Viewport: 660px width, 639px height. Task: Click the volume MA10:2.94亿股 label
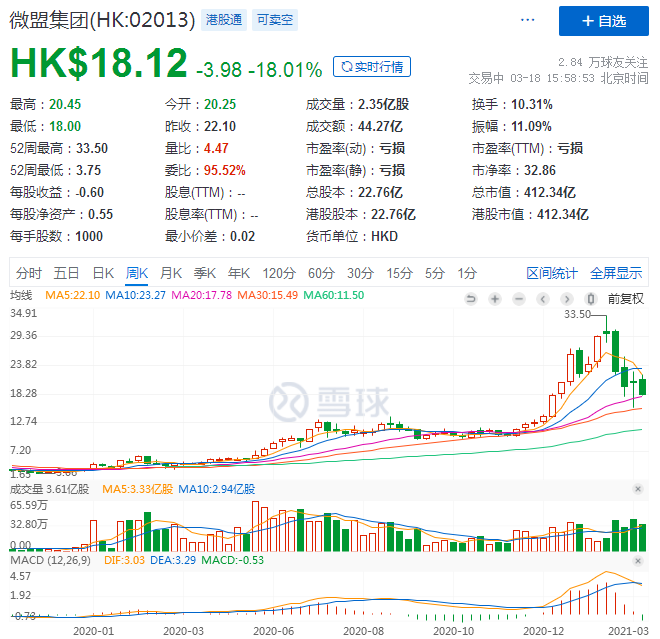pos(217,489)
